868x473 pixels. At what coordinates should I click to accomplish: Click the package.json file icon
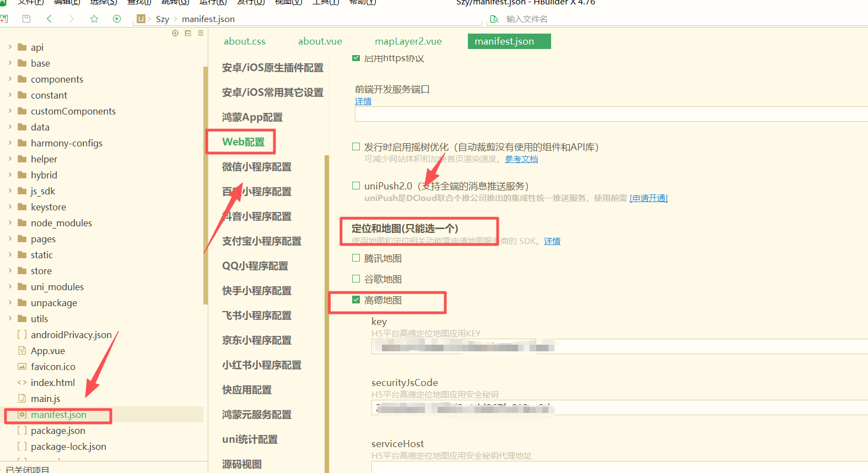click(22, 430)
